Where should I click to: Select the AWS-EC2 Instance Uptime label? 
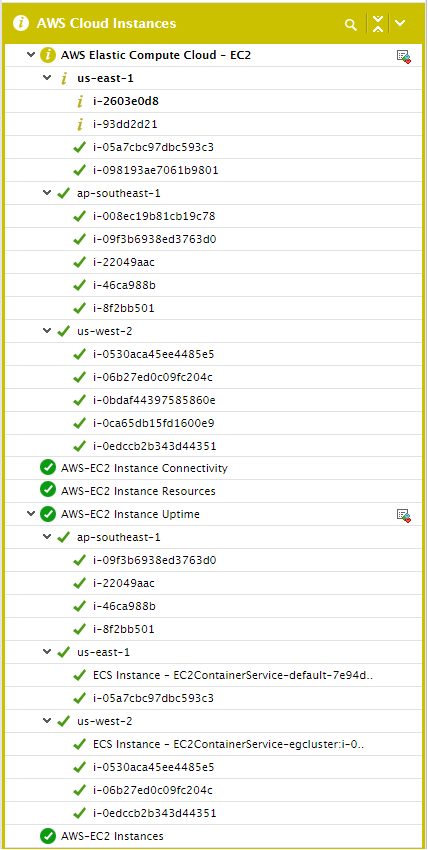(130, 514)
